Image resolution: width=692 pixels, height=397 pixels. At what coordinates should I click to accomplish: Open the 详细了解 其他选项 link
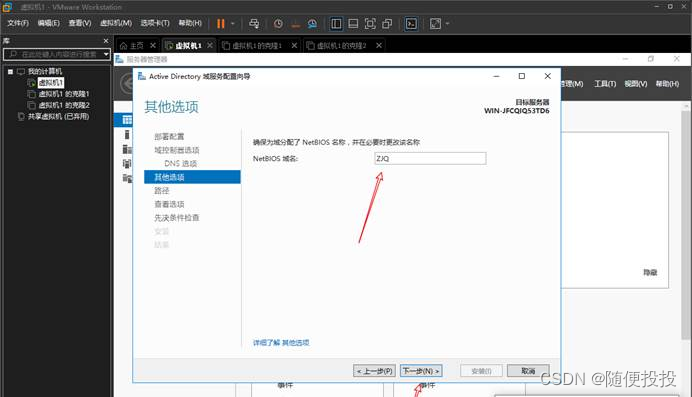[281, 342]
